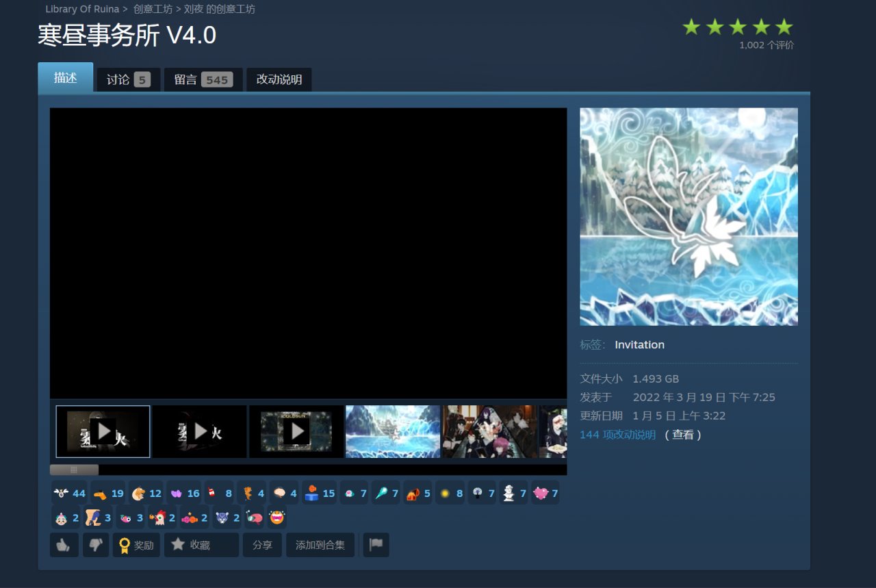Screen dimensions: 876x588
Task: Select the character group screenshot thumbnail
Action: (x=490, y=431)
